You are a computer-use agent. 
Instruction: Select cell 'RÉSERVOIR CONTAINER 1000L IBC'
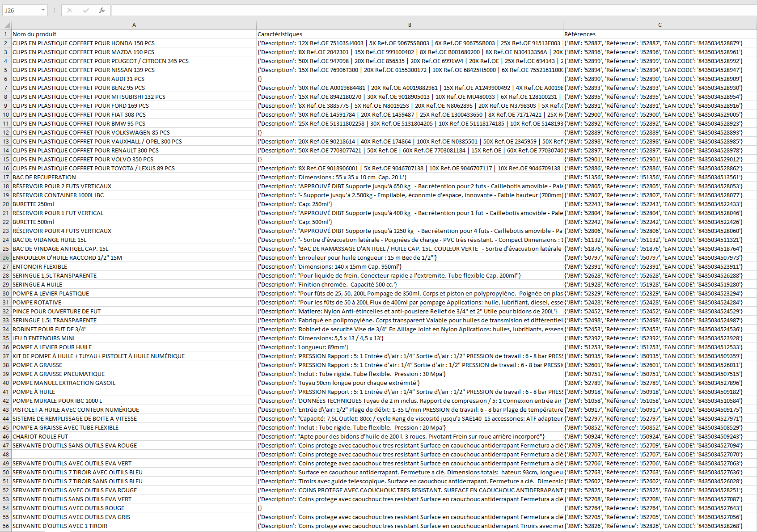click(x=134, y=195)
